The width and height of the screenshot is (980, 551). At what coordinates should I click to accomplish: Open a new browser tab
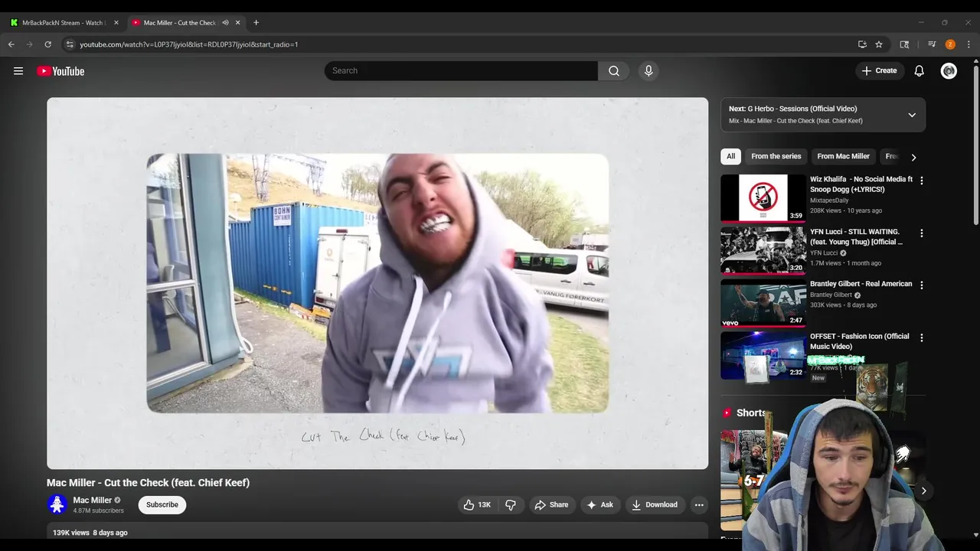(x=256, y=23)
